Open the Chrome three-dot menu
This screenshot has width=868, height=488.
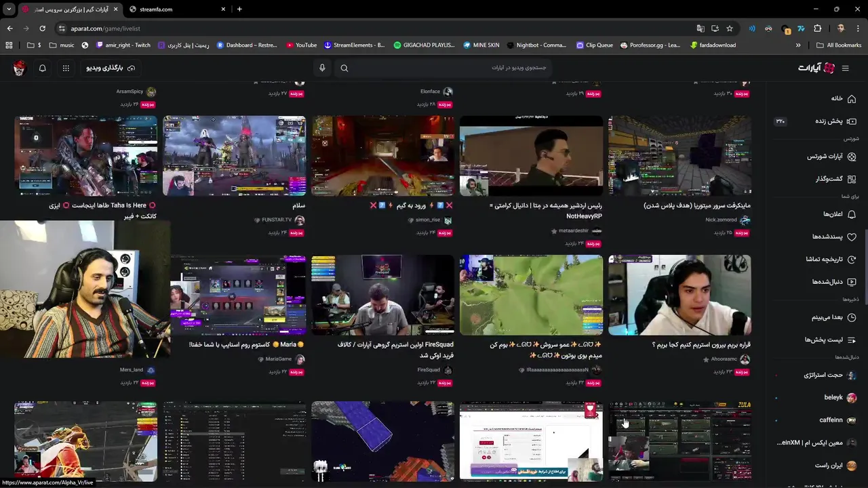pos(859,28)
